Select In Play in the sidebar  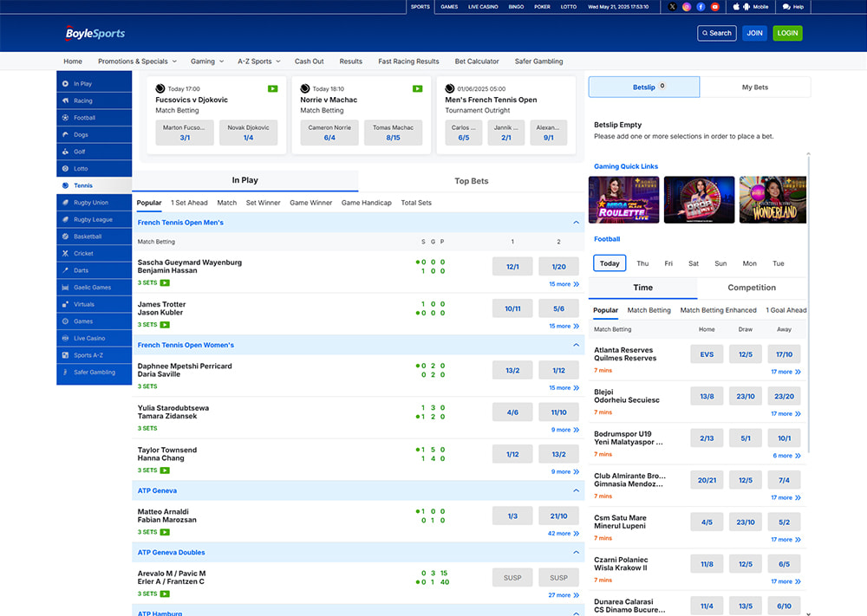tap(94, 84)
